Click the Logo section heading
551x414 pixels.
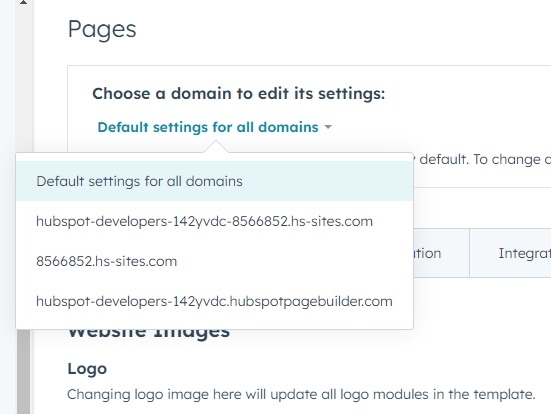point(87,369)
